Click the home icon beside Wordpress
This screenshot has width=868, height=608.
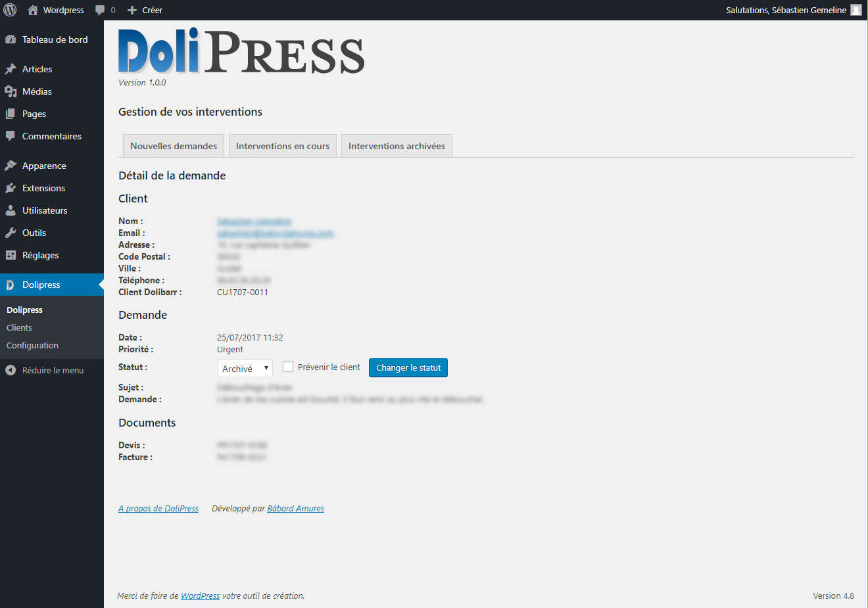pos(33,10)
